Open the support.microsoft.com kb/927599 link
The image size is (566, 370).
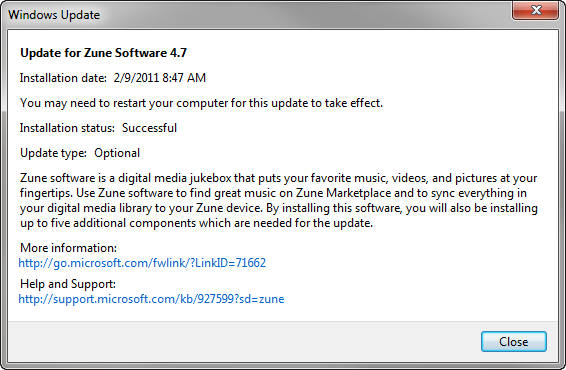[x=151, y=299]
